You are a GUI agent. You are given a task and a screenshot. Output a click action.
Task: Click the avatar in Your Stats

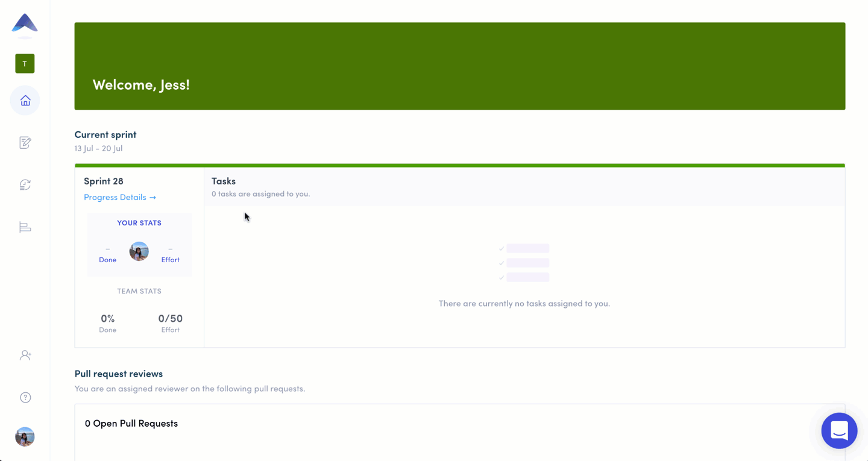coord(139,251)
